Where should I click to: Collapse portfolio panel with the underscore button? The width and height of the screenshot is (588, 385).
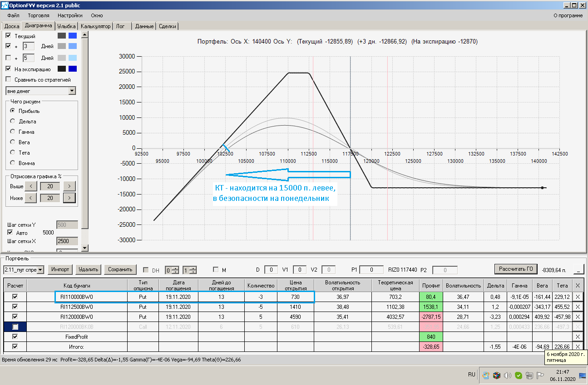[578, 269]
